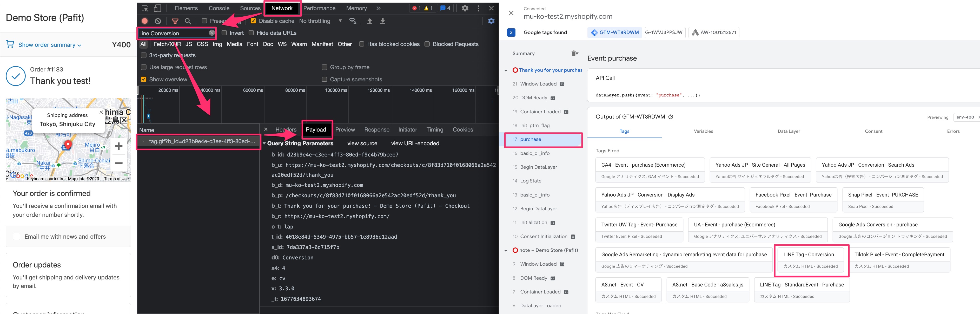The height and width of the screenshot is (314, 980).
Task: Open the LINE Tag - Conversion tag card
Action: point(810,260)
